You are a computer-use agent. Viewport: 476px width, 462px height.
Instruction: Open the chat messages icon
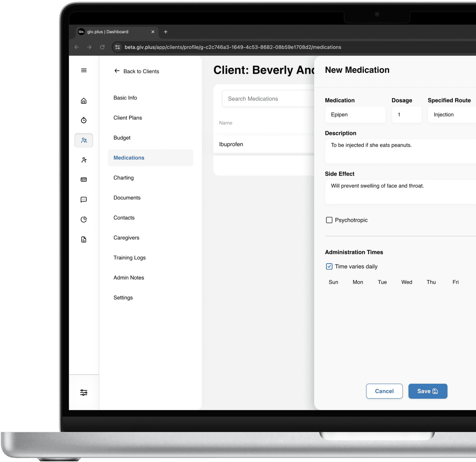(84, 199)
